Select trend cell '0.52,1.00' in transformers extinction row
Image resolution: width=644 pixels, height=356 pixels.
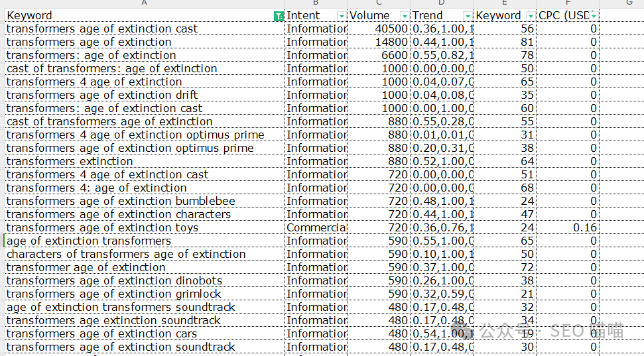click(442, 161)
